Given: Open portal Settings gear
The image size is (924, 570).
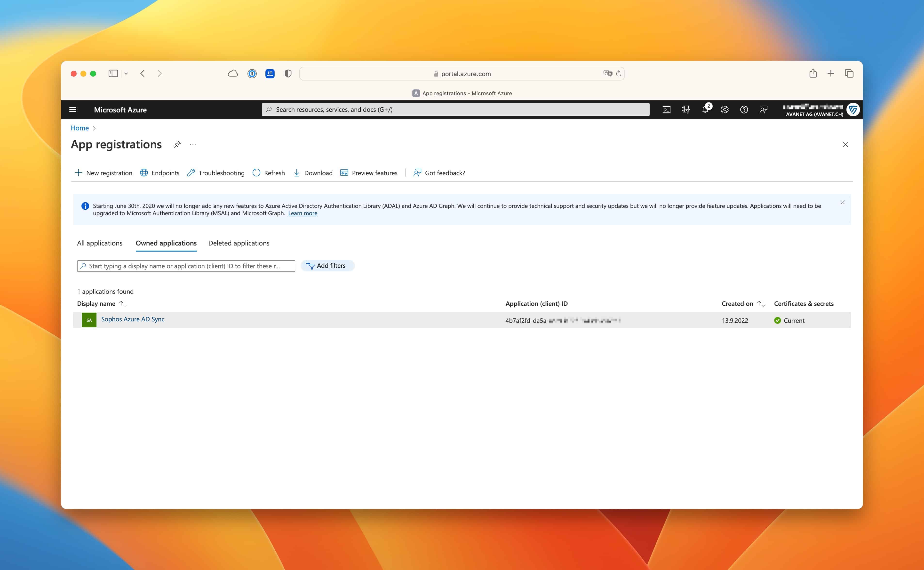Looking at the screenshot, I should tap(725, 110).
